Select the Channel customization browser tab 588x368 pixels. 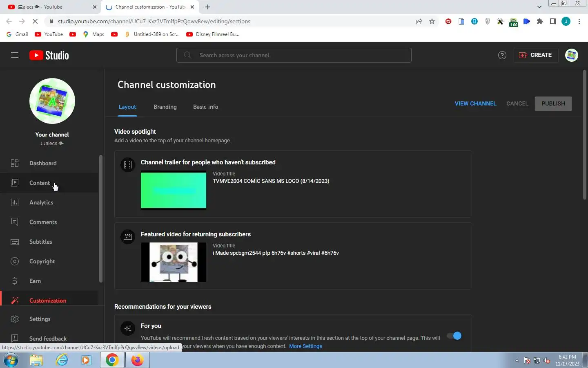click(x=150, y=7)
